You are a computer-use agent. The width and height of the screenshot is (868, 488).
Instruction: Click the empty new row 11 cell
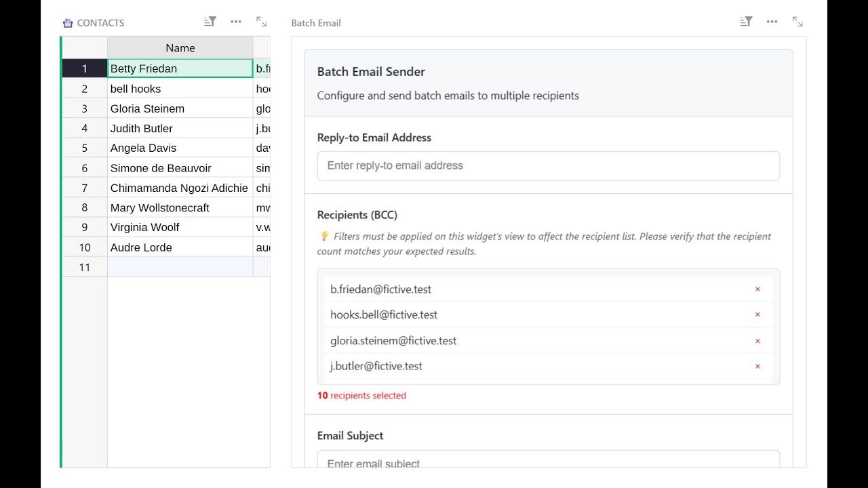click(180, 267)
